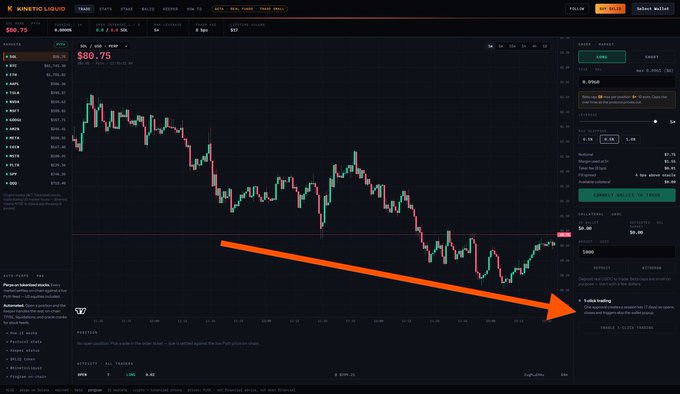The height and width of the screenshot is (394, 680).
Task: Switch the chart to the 1h timeframe
Action: tap(524, 46)
